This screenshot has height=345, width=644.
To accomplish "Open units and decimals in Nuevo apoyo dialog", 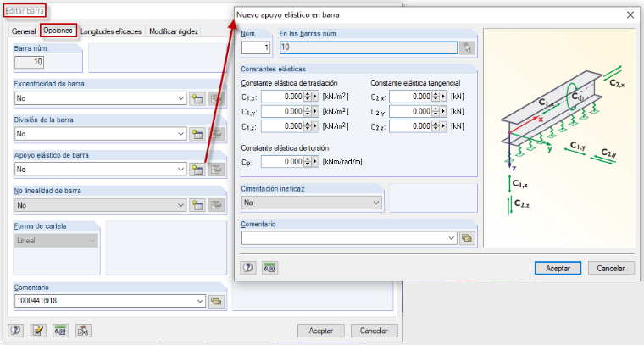I will (269, 268).
